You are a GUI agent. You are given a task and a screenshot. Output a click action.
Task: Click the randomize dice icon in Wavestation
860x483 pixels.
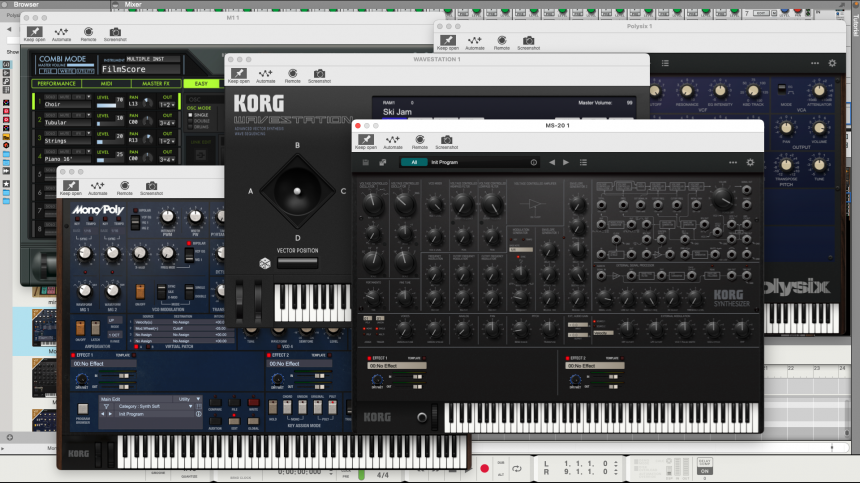pyautogui.click(x=265, y=263)
